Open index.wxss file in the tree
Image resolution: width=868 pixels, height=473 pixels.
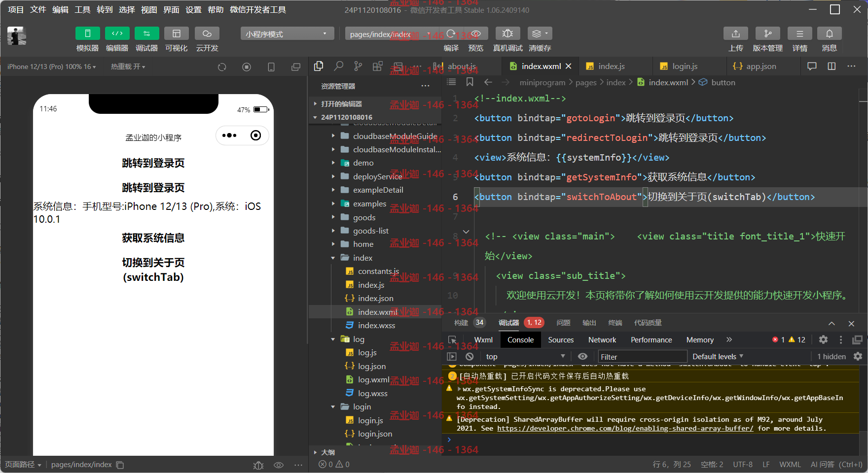pos(376,325)
